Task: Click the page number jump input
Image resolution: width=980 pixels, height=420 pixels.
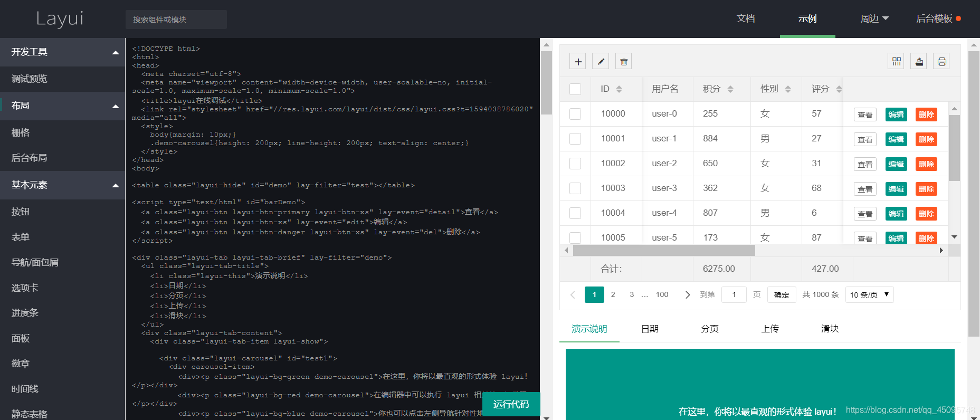Action: 734,295
